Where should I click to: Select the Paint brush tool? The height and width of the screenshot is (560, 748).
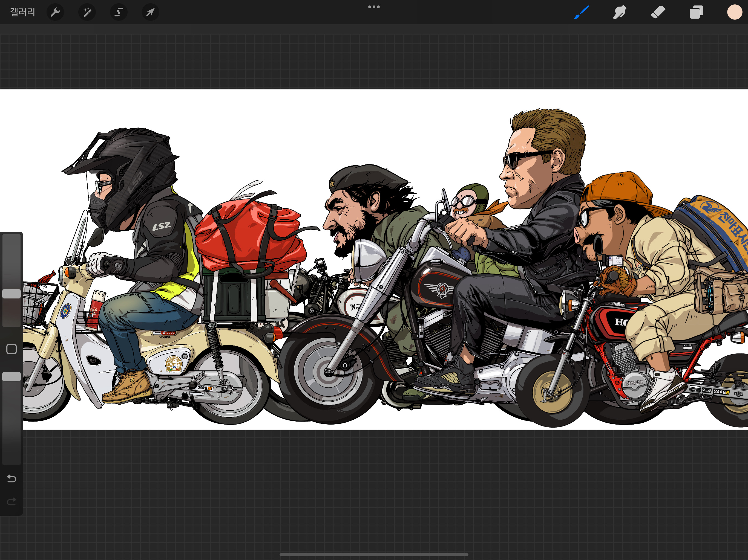coord(581,13)
